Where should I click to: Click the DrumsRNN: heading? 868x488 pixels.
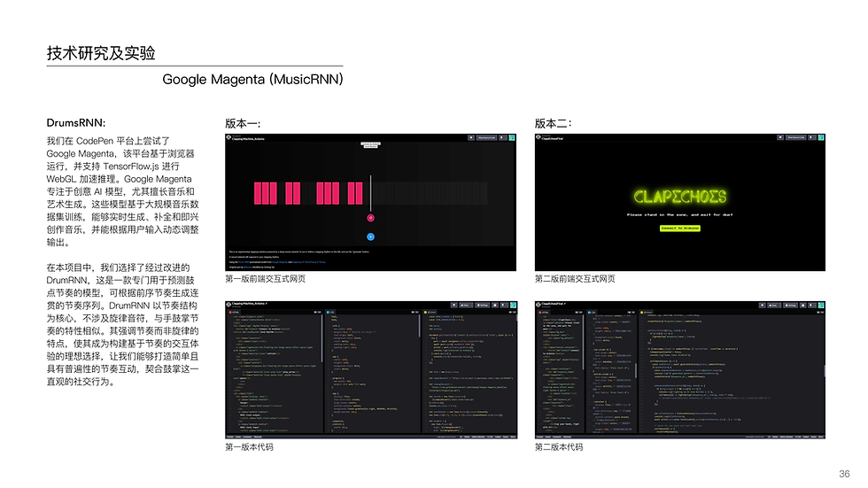click(x=76, y=123)
